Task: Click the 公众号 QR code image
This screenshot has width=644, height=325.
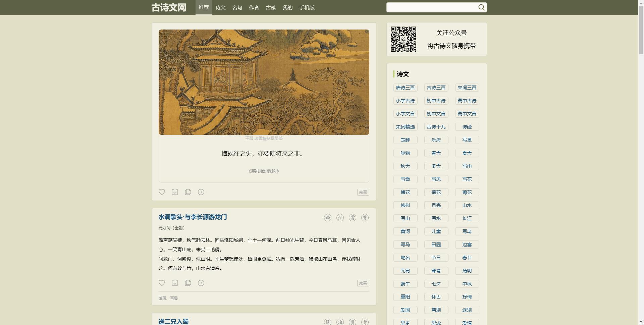Action: [403, 39]
